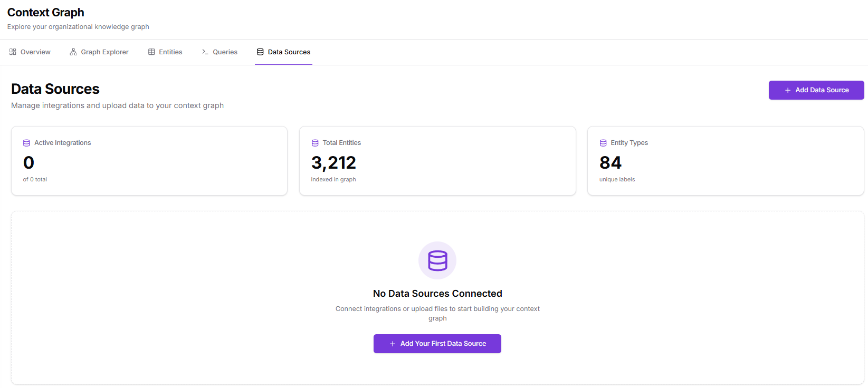Click the Total Entities label

tap(342, 143)
